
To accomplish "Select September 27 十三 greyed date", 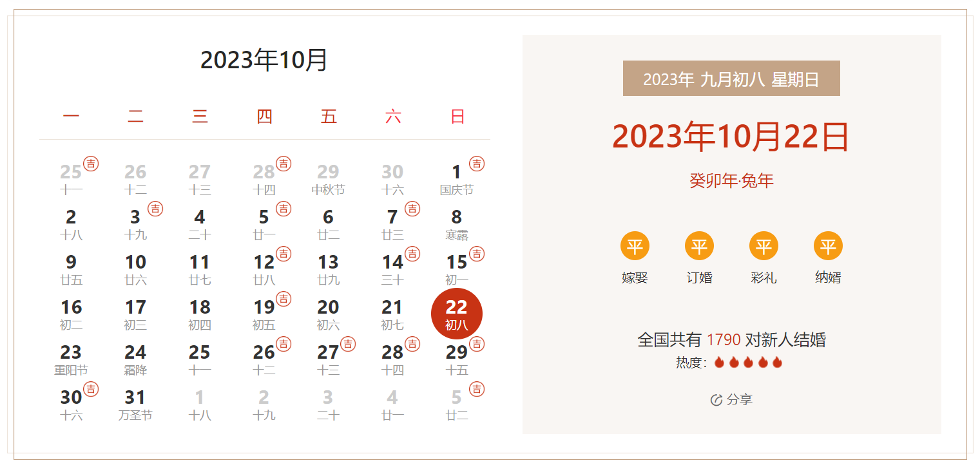I will point(200,179).
